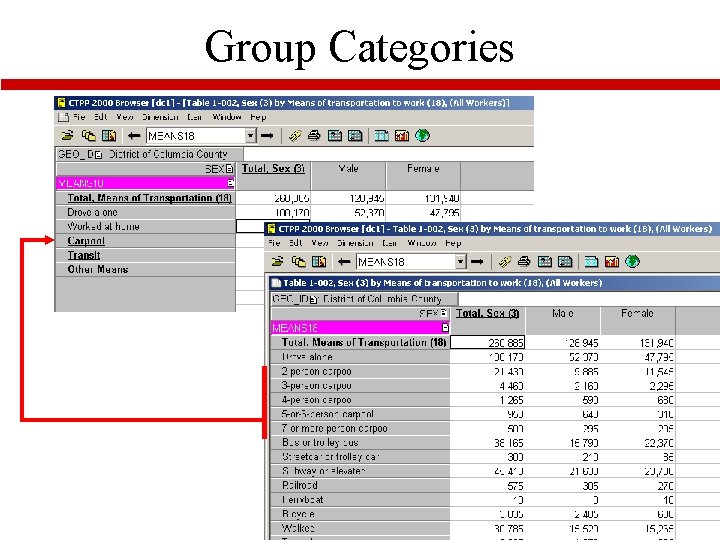Open View menu in front window
720x540 pixels.
(x=320, y=243)
